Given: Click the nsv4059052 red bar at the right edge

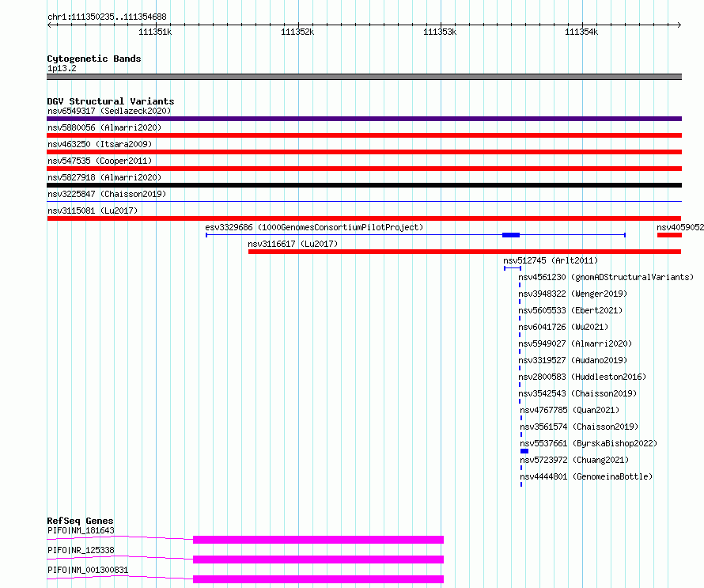Looking at the screenshot, I should [x=669, y=235].
